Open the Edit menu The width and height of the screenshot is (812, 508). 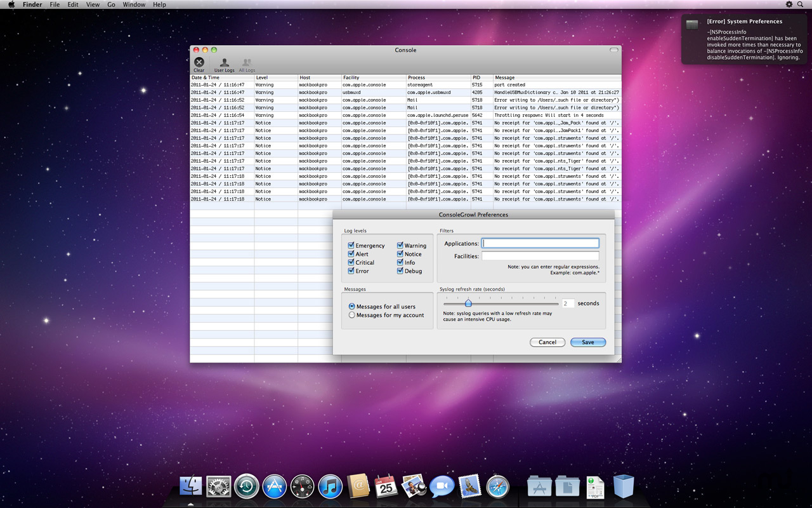coord(73,4)
